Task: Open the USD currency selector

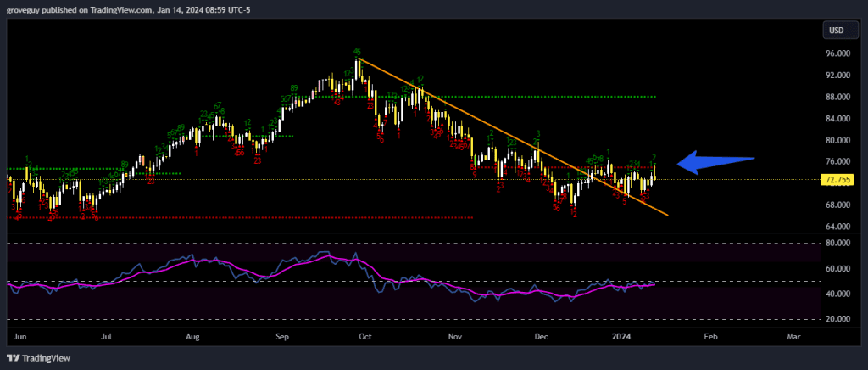Action: click(x=835, y=31)
